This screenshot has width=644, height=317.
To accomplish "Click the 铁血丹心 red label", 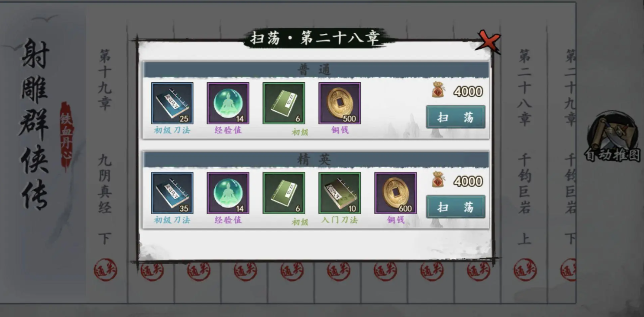I will point(67,135).
